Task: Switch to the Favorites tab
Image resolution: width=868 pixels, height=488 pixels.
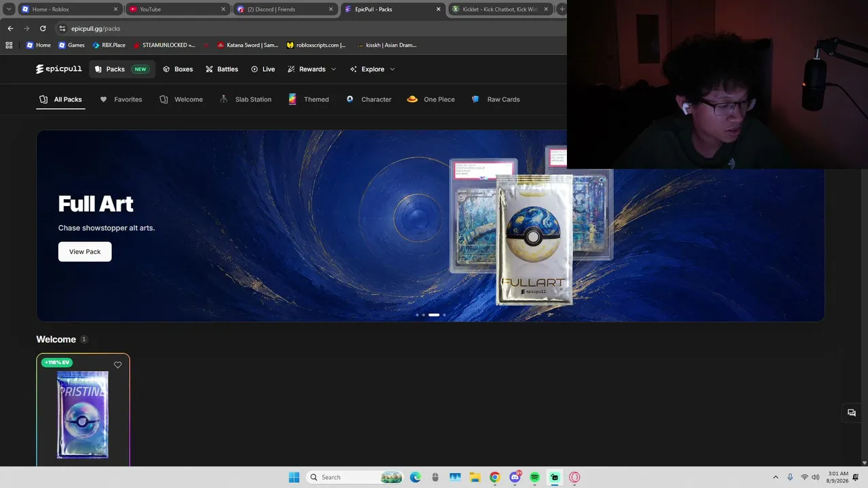Action: coord(121,100)
